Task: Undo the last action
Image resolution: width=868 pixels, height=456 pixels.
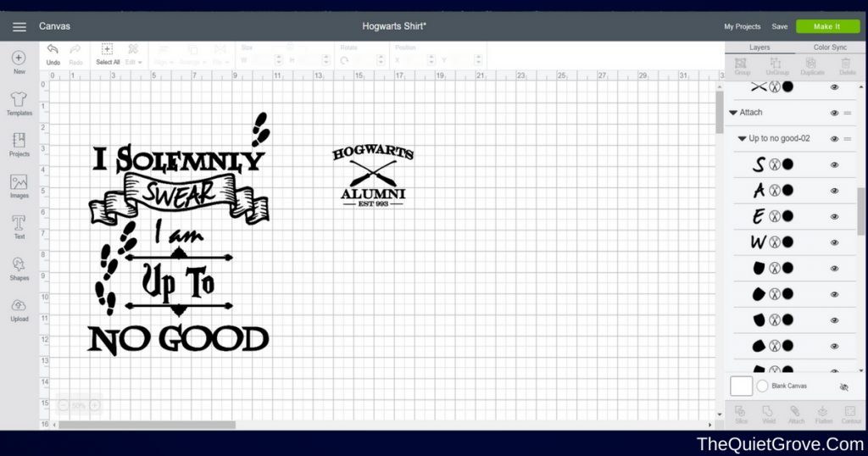Action: click(53, 54)
